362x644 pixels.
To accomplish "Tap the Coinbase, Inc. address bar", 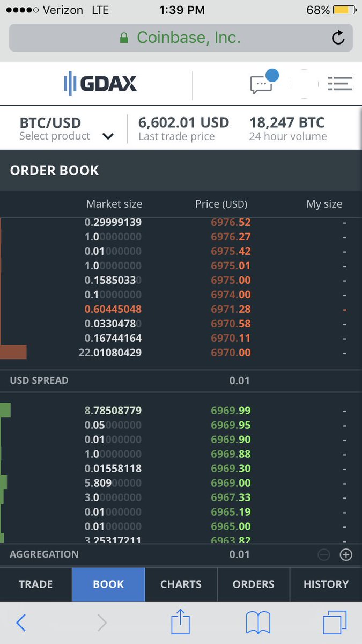I will (x=181, y=38).
